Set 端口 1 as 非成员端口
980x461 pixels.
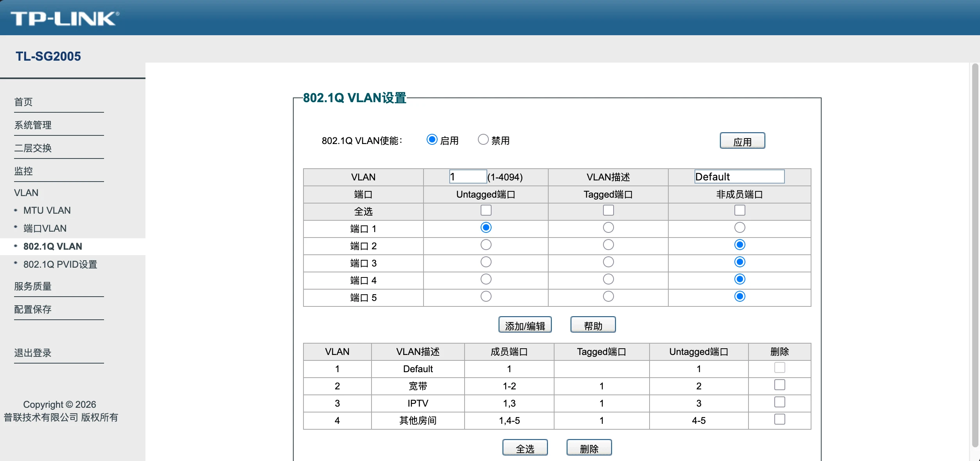click(739, 228)
